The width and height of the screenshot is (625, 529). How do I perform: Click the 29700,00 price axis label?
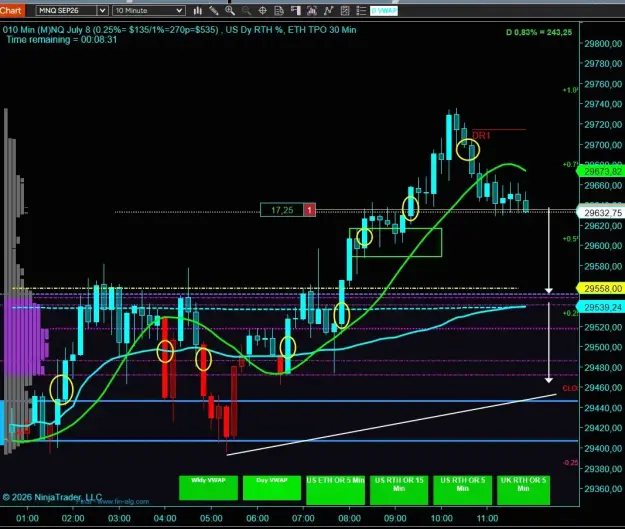coord(603,145)
